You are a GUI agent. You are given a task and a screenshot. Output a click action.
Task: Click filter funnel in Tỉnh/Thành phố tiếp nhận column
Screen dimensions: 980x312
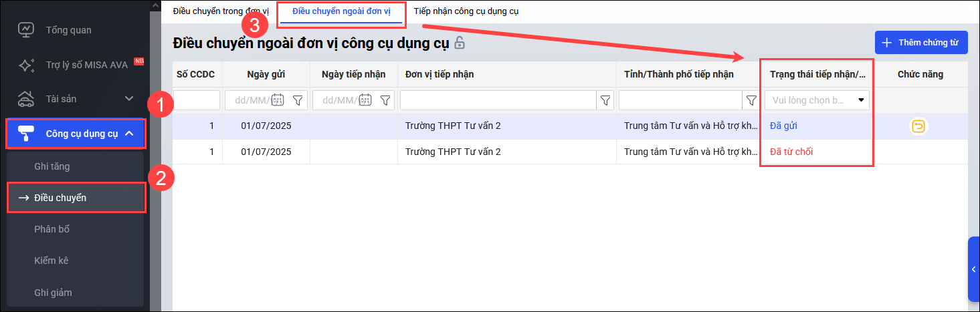[x=751, y=100]
